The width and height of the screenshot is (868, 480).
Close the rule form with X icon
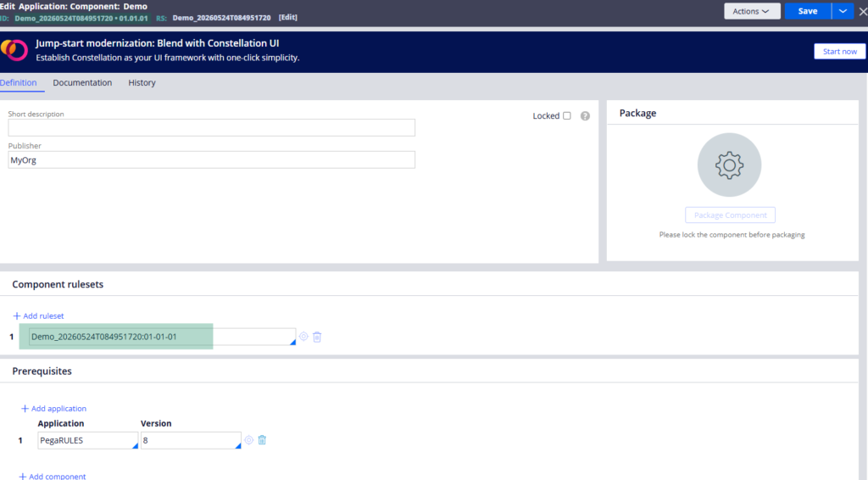(x=862, y=11)
